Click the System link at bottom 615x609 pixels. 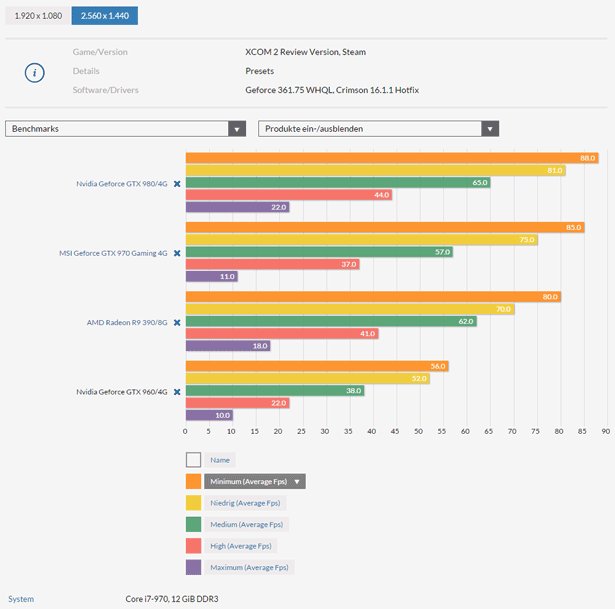tap(21, 599)
